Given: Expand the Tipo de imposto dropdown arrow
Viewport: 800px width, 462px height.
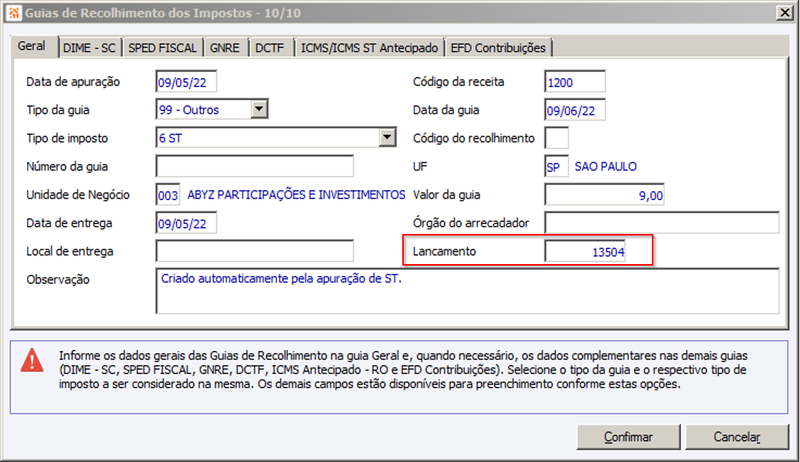Looking at the screenshot, I should (387, 137).
